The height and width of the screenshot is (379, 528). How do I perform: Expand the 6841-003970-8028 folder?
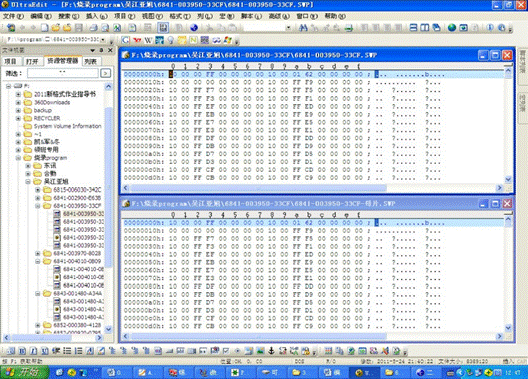(x=38, y=253)
